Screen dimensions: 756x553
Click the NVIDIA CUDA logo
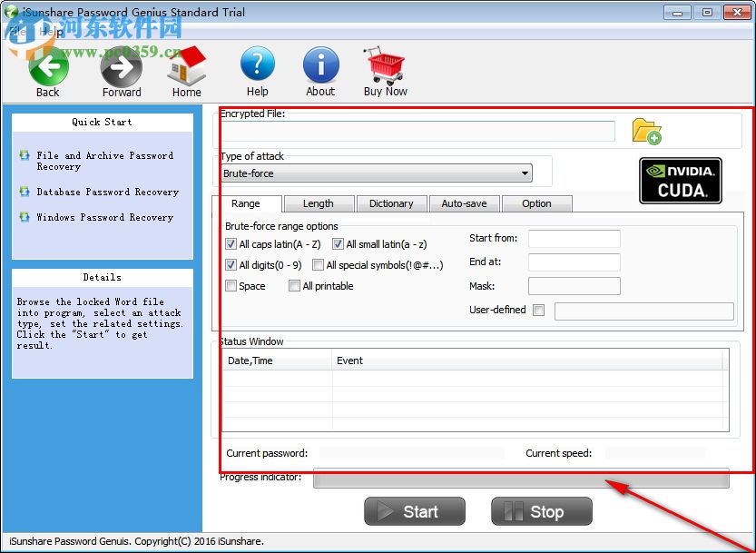coord(680,180)
